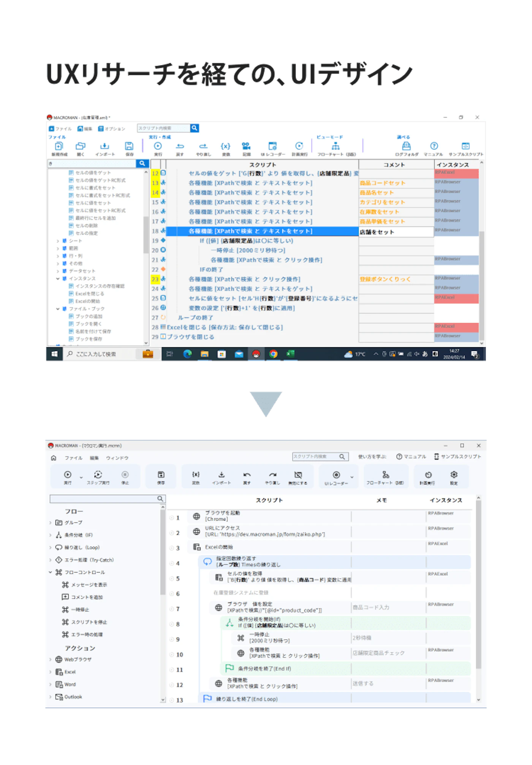
Task: Collapse フローコントロール in lower window
Action: tap(51, 572)
